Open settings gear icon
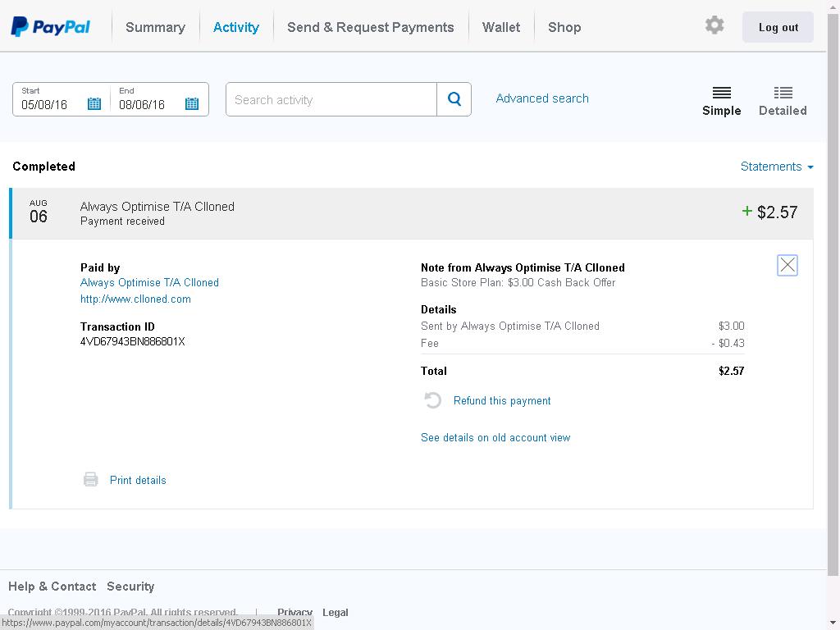This screenshot has height=630, width=840. (x=714, y=25)
